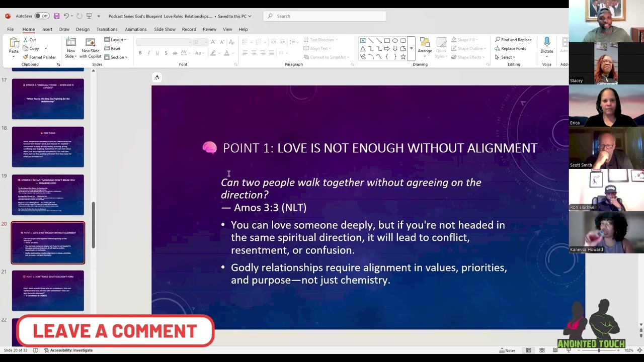
Task: Click Replace Fonts
Action: coord(510,48)
